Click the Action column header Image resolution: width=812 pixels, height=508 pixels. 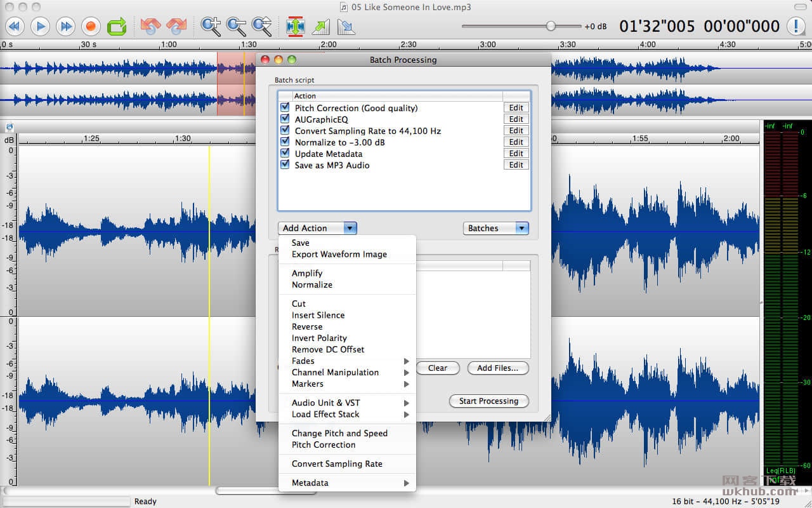tap(397, 96)
